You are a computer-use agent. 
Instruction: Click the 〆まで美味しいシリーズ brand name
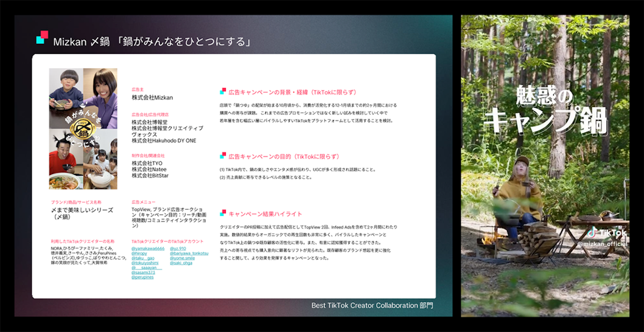82,210
